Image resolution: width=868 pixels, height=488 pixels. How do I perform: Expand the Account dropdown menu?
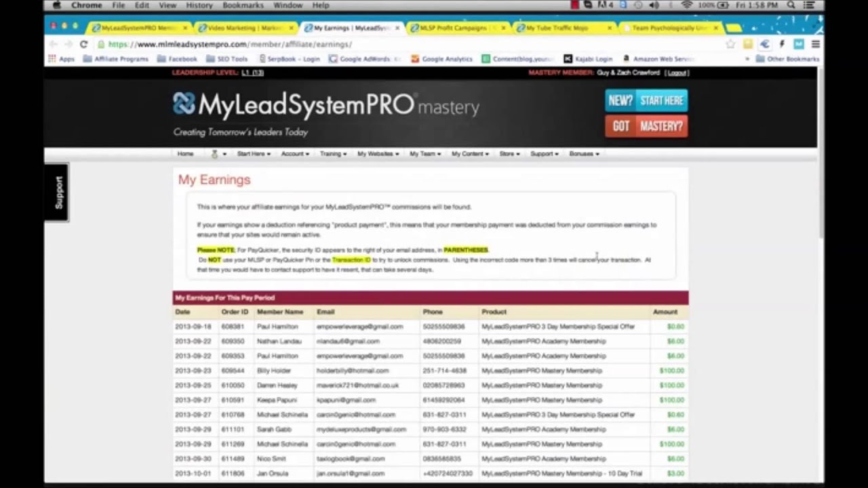coord(295,154)
